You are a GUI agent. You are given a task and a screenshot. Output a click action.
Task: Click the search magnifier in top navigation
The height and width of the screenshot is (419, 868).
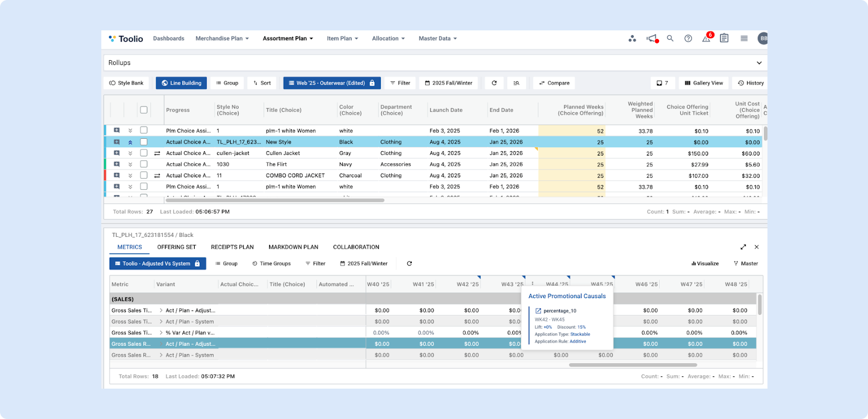[x=670, y=38]
